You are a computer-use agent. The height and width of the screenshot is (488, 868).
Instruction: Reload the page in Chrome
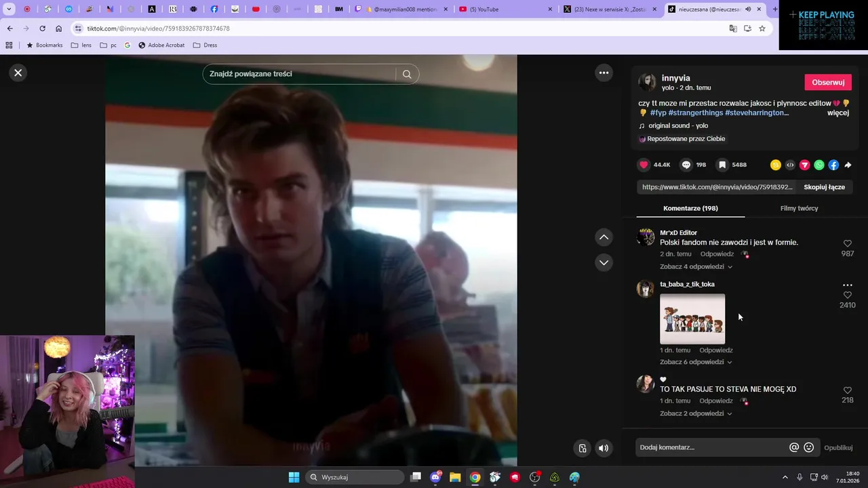pos(42,28)
